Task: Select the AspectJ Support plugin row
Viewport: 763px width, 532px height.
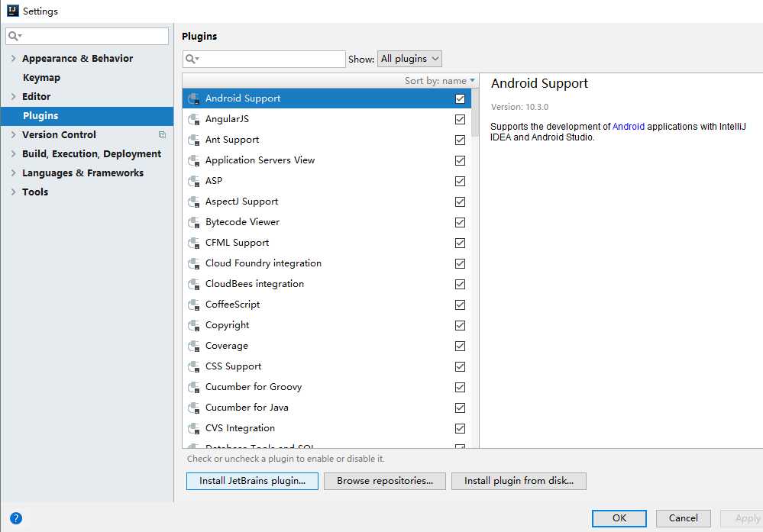Action: coord(327,202)
